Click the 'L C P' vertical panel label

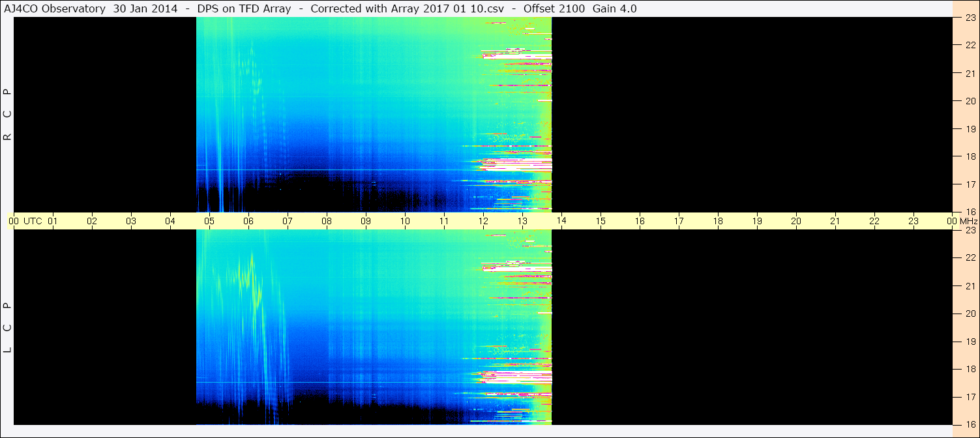coord(7,328)
